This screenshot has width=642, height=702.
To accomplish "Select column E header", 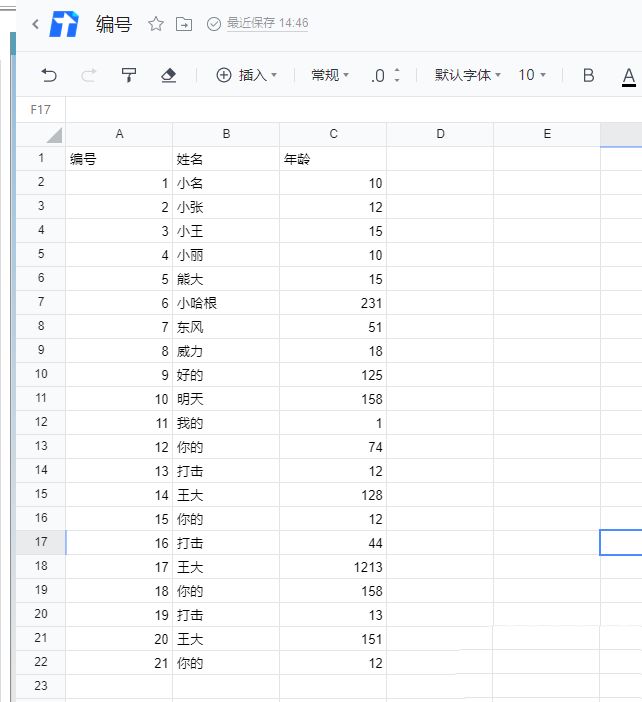I will click(x=547, y=134).
